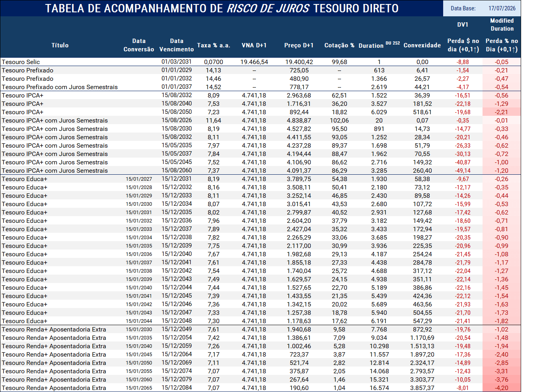Click the rate value 14,46

click(x=214, y=79)
